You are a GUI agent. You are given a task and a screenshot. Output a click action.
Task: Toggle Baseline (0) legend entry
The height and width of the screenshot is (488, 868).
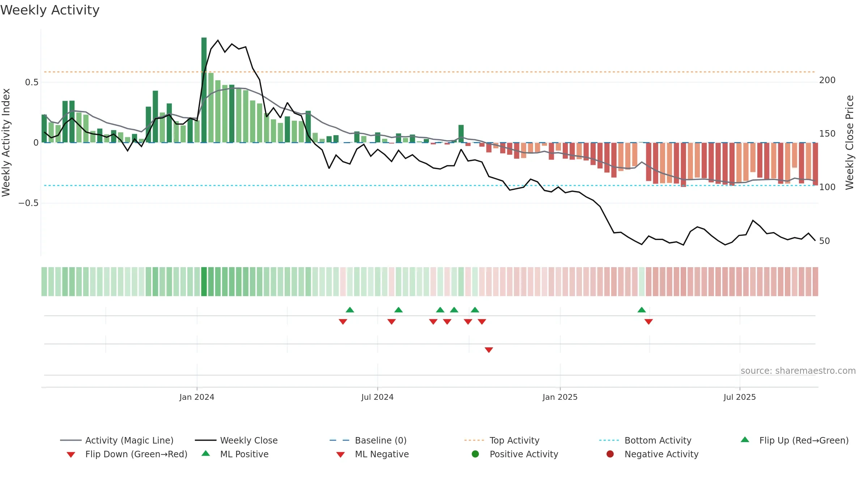click(x=368, y=440)
